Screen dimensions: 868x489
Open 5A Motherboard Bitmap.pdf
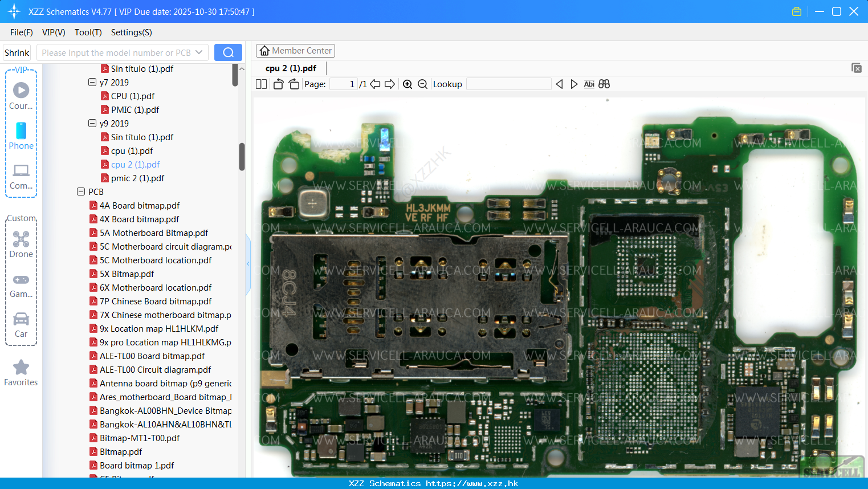point(149,233)
